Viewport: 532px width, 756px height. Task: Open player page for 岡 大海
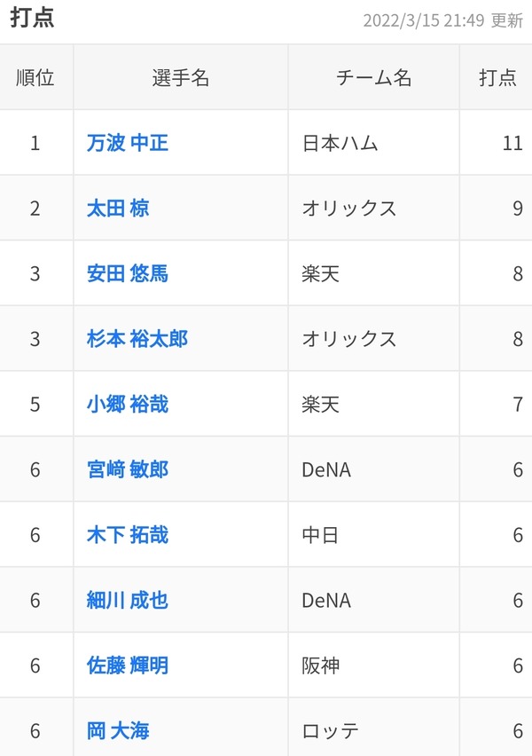(x=118, y=731)
